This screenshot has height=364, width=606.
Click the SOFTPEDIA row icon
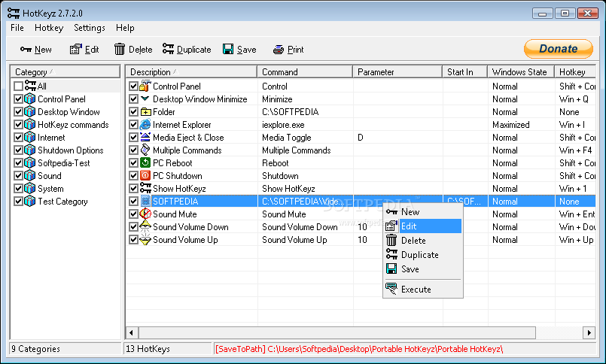(x=145, y=201)
